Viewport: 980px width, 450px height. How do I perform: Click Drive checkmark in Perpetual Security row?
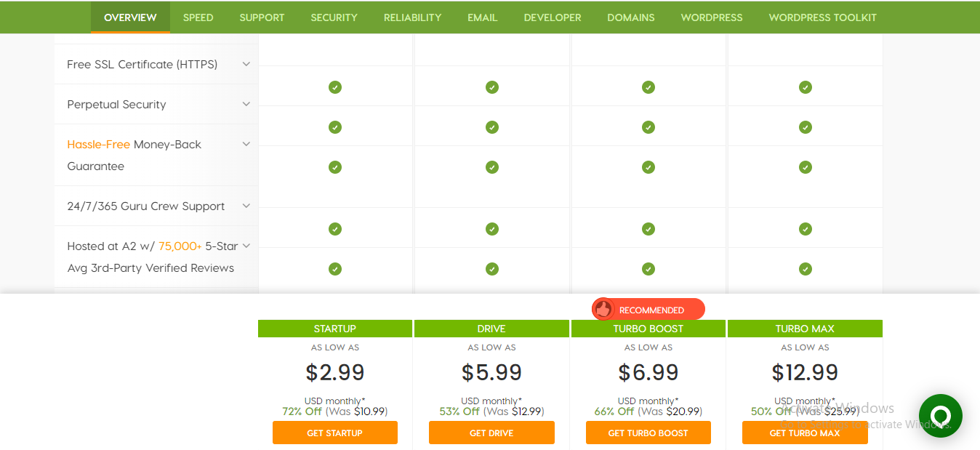point(492,127)
